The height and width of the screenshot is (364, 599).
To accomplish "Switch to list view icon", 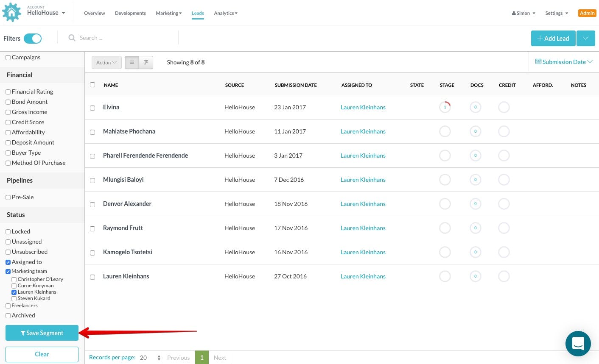I will (132, 62).
